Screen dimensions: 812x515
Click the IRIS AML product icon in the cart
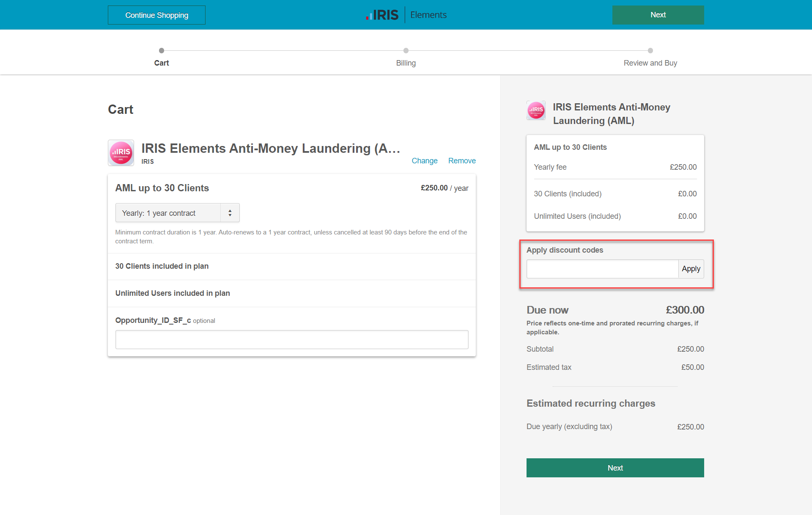121,153
